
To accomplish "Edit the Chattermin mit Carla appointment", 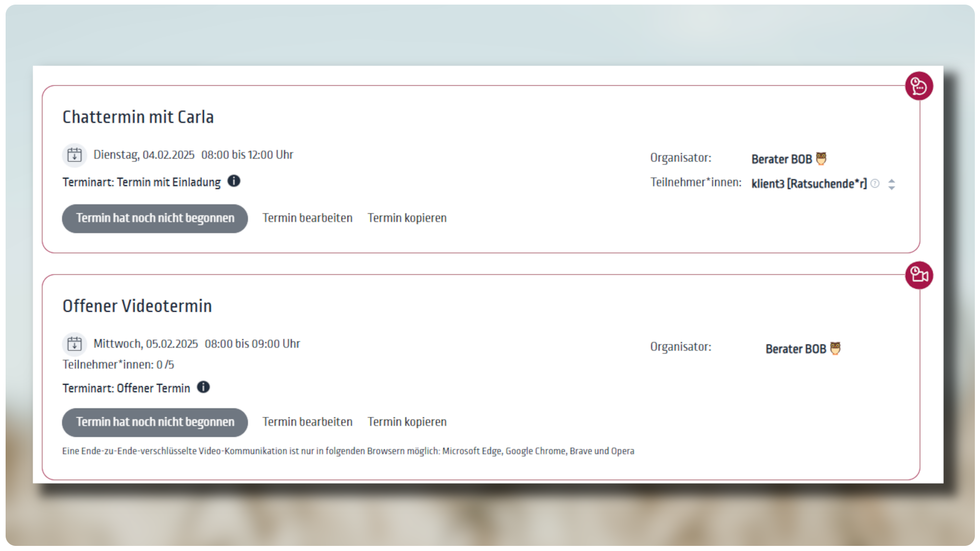I will click(x=307, y=218).
